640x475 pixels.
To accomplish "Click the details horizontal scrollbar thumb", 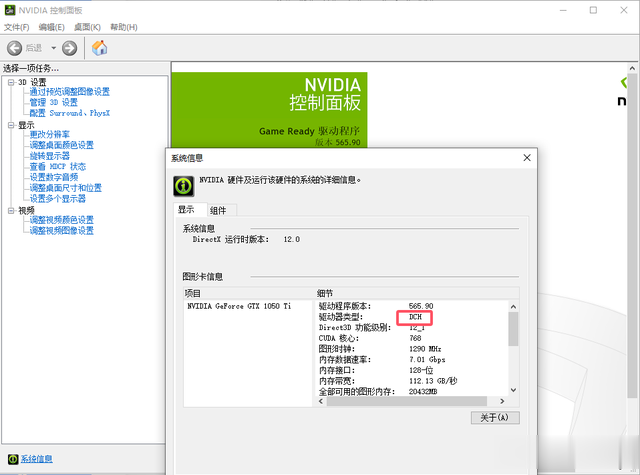I will click(x=407, y=401).
